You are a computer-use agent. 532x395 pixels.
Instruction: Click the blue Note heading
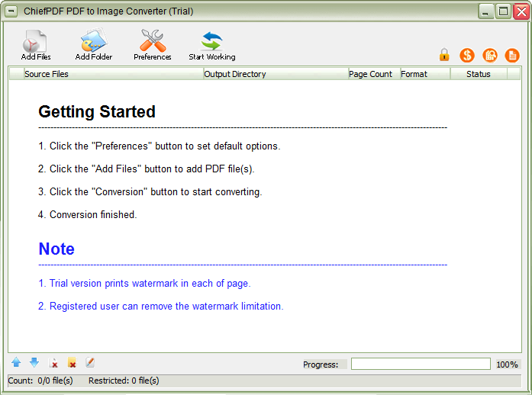click(56, 249)
